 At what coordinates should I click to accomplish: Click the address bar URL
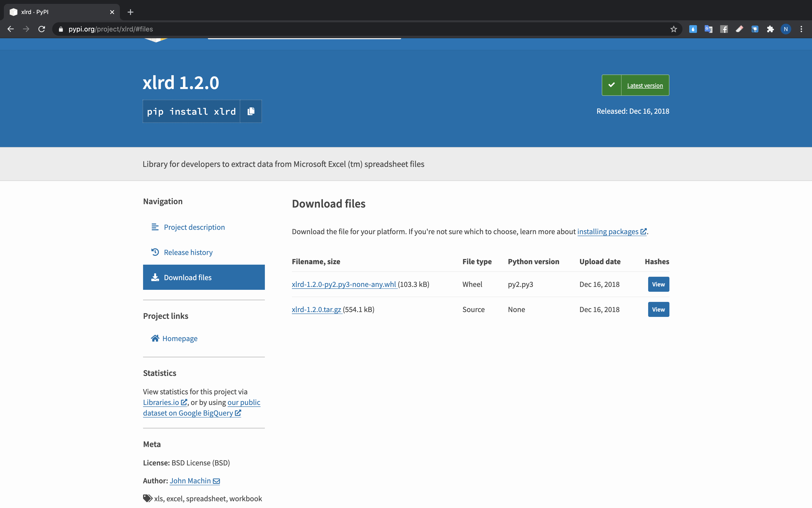(x=111, y=29)
